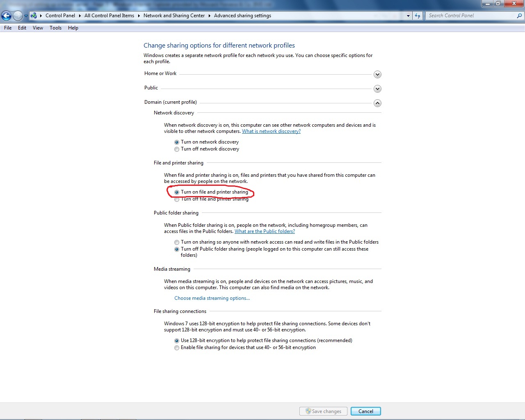525x420 pixels.
Task: Restore down the window with the title bar button
Action: 498,4
